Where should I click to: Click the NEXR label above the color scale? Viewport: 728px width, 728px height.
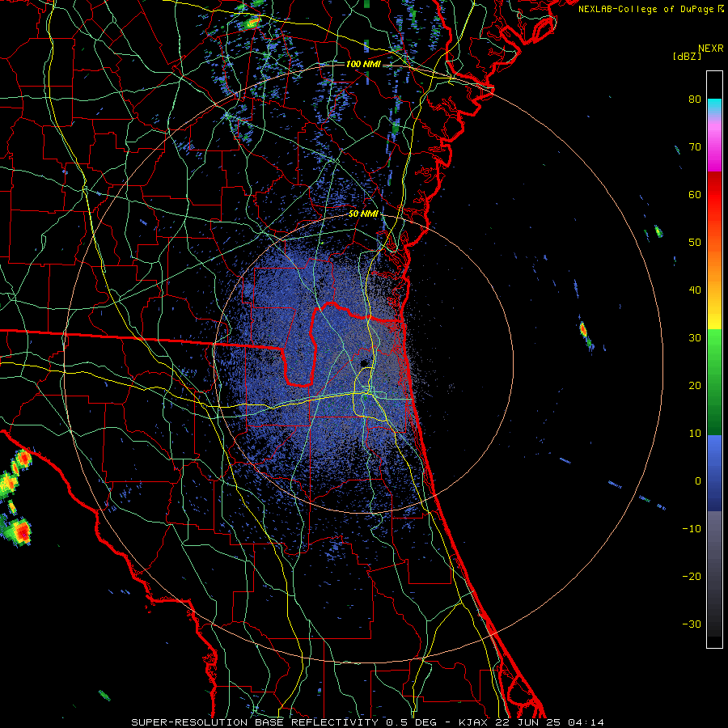pos(711,49)
